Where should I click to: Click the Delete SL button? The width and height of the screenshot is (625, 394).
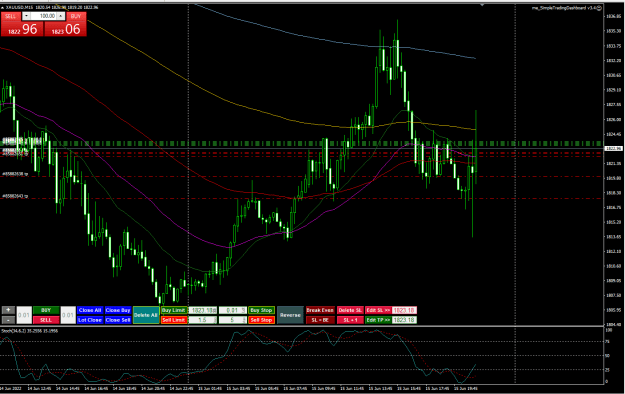pyautogui.click(x=350, y=310)
